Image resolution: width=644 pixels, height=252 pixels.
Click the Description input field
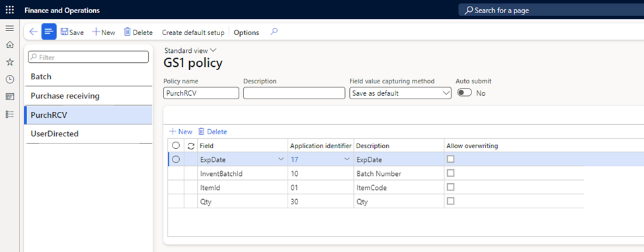(x=294, y=93)
